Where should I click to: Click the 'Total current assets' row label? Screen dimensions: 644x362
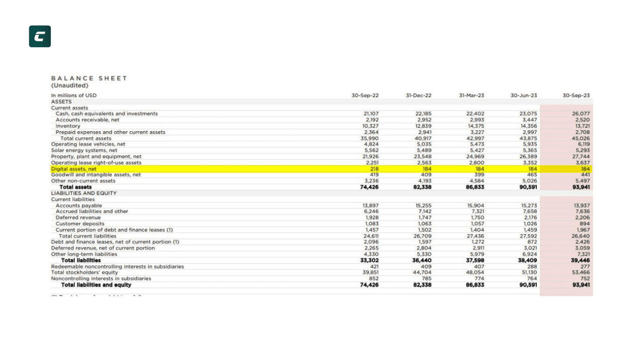click(x=86, y=138)
